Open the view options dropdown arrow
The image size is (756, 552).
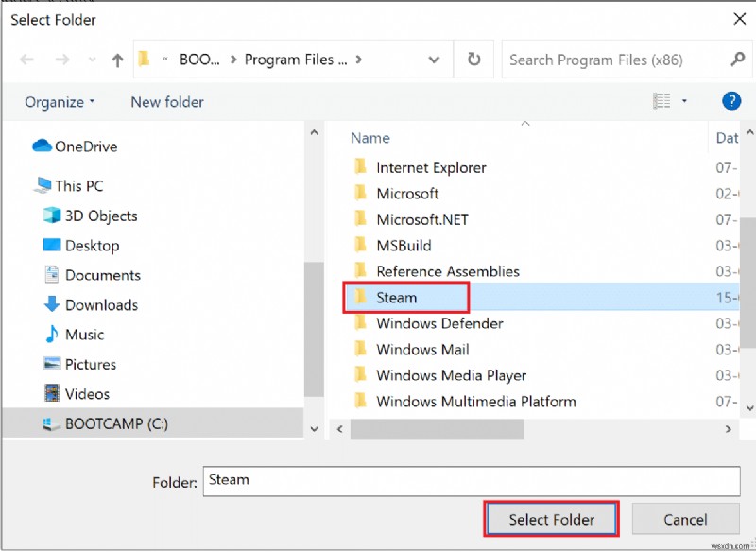coord(685,101)
